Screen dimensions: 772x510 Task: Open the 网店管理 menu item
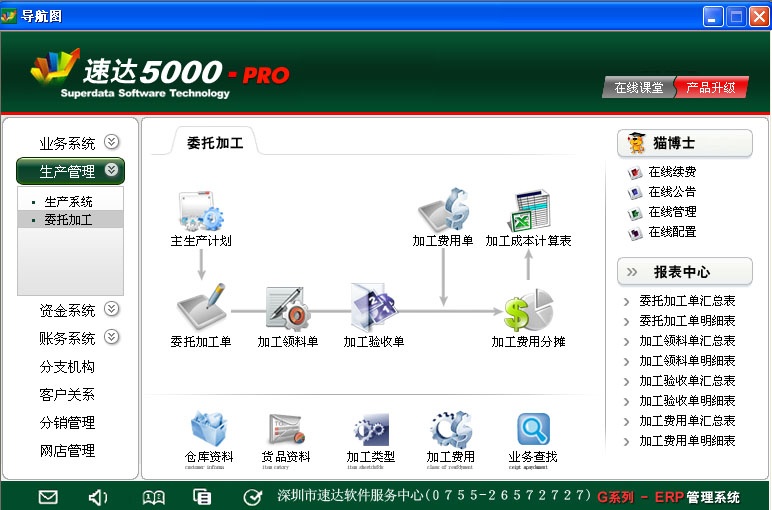click(x=67, y=451)
